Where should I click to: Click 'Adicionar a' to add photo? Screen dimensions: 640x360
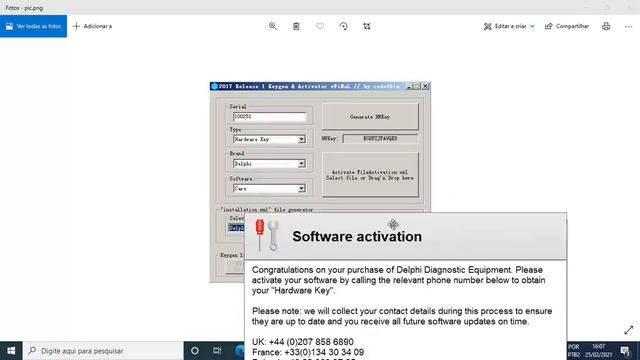(92, 26)
